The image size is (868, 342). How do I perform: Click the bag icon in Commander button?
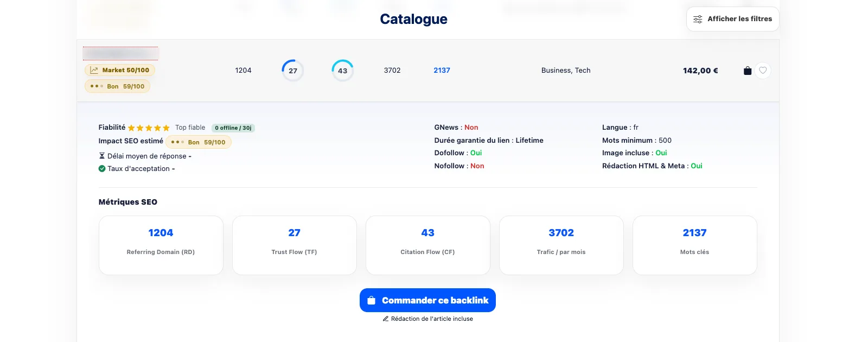pos(372,300)
